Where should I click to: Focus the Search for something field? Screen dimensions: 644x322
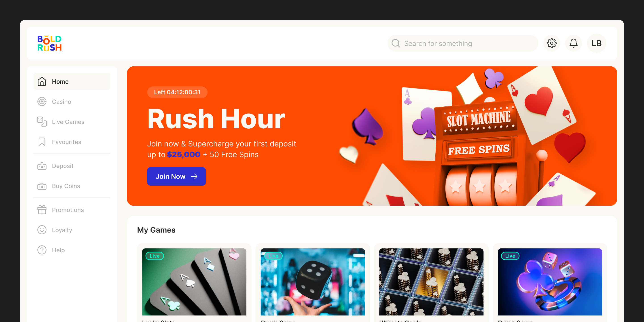coord(463,43)
